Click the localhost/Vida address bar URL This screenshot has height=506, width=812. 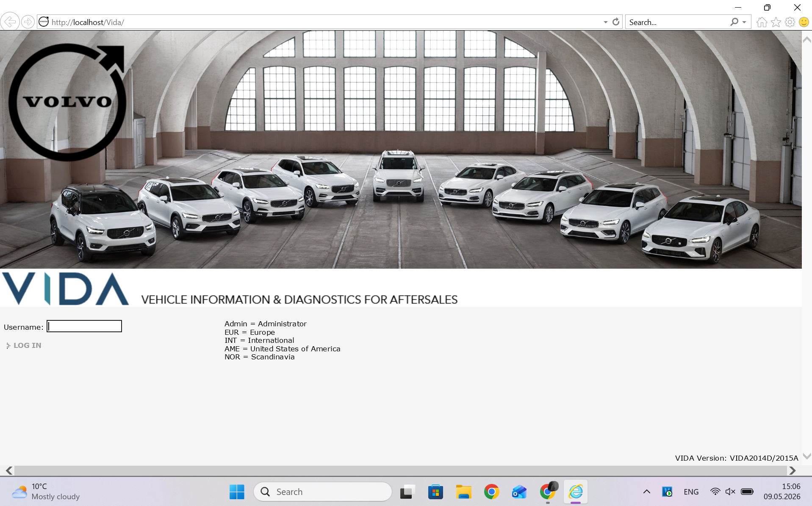88,22
